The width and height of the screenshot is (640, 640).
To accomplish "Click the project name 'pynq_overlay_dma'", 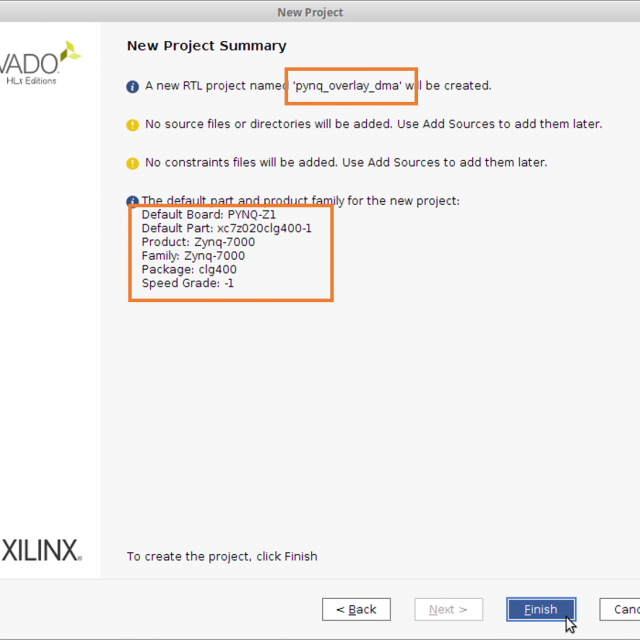I will 347,86.
